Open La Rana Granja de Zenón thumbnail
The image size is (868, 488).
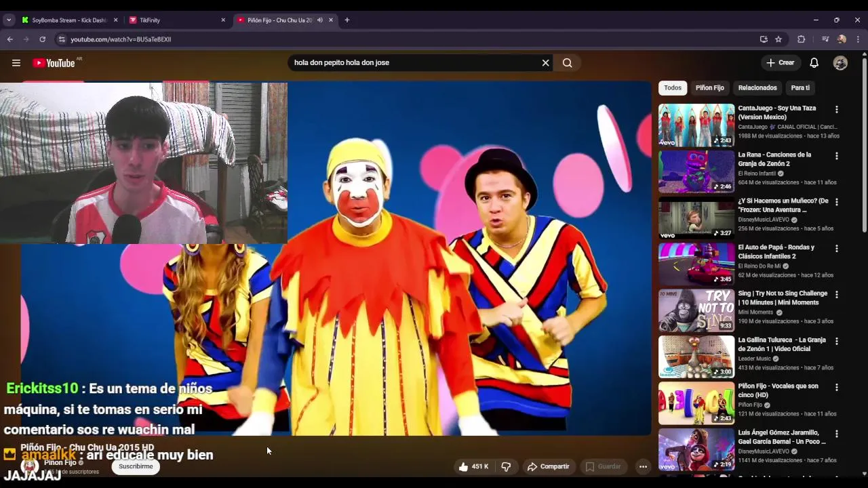(x=696, y=171)
